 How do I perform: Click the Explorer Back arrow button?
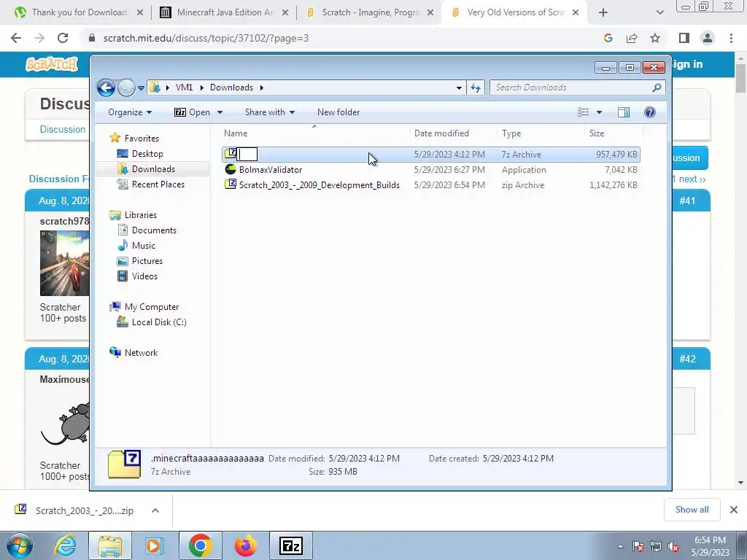[x=106, y=87]
